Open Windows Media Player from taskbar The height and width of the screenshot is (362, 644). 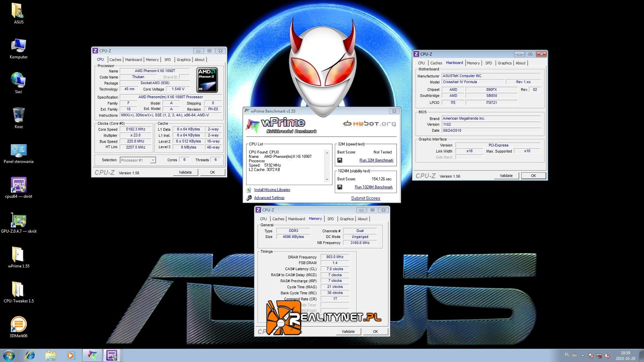point(70,356)
